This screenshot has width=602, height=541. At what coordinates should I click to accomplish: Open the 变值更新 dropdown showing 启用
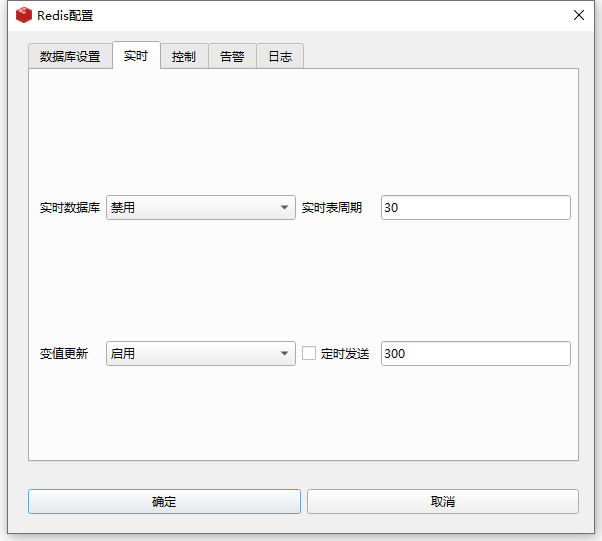pos(201,354)
